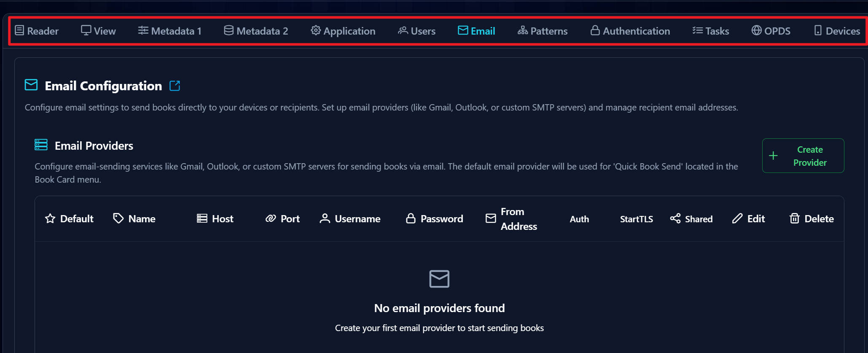Viewport: 868px width, 353px height.
Task: Open the Devices tab
Action: [x=837, y=31]
